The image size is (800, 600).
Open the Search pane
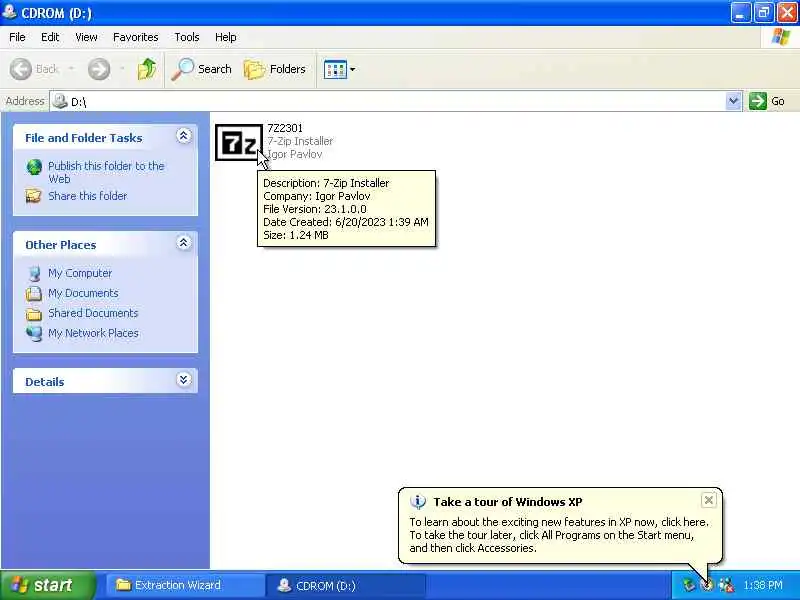(x=202, y=69)
